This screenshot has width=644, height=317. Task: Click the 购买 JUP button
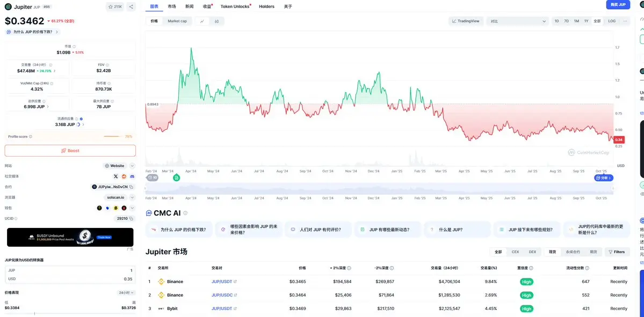(618, 5)
